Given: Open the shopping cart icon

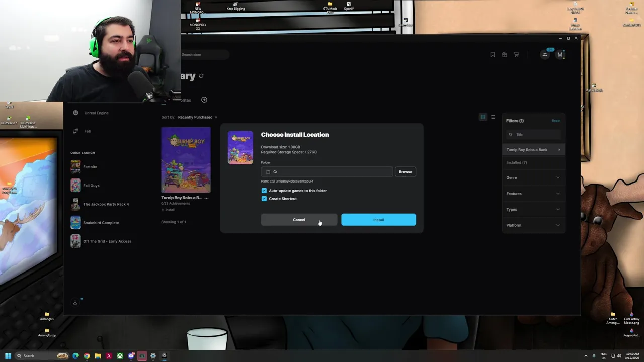Looking at the screenshot, I should click(x=516, y=55).
